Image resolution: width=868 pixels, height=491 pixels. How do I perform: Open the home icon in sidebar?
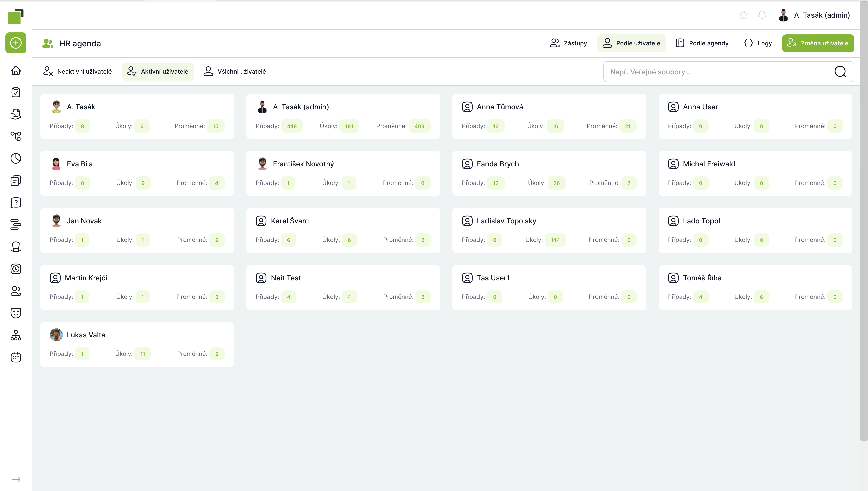tap(16, 70)
